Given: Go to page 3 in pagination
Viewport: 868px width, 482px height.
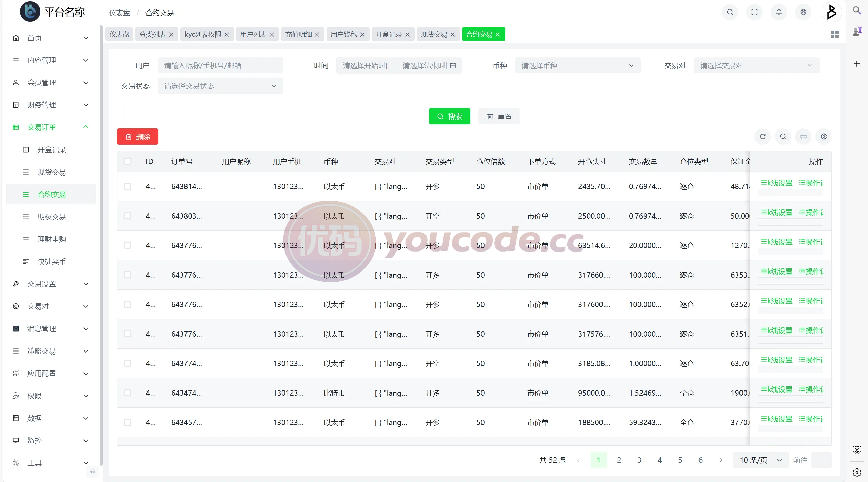Looking at the screenshot, I should (639, 460).
